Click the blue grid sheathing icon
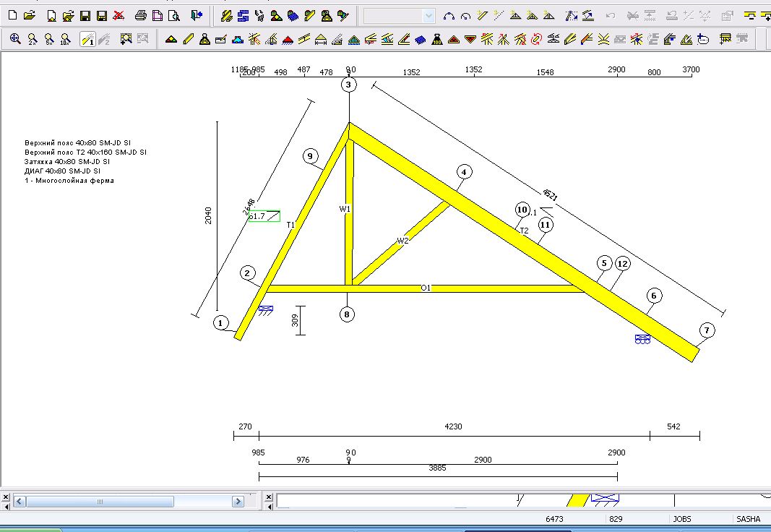This screenshot has height=532, width=771. (421, 39)
